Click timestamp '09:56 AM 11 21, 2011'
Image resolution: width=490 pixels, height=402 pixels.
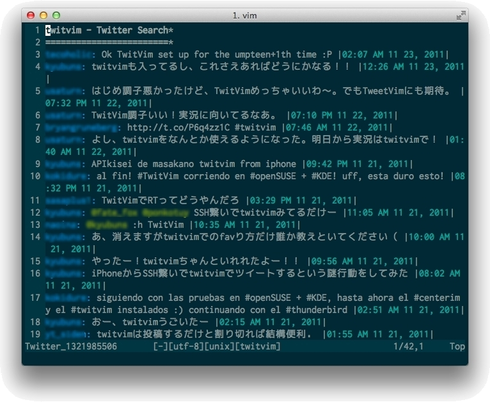pyautogui.click(x=362, y=261)
